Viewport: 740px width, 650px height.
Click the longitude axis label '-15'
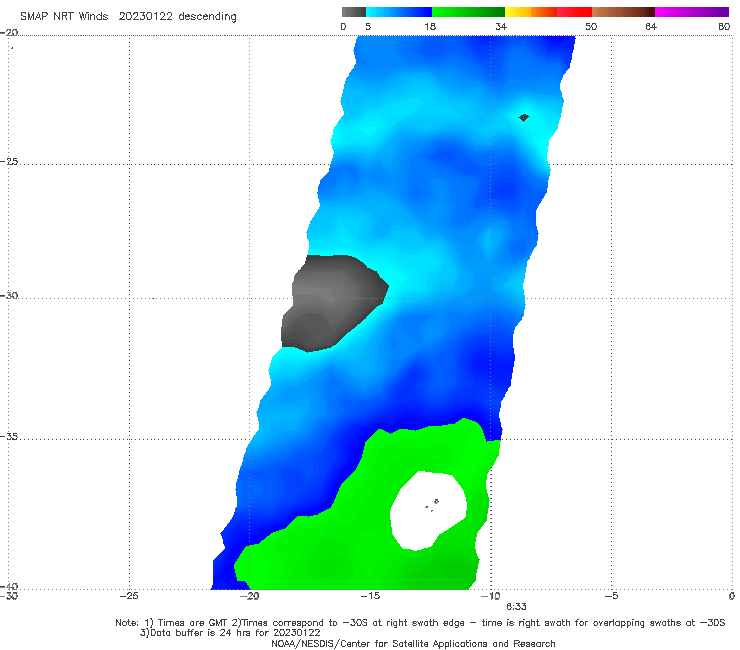point(370,596)
